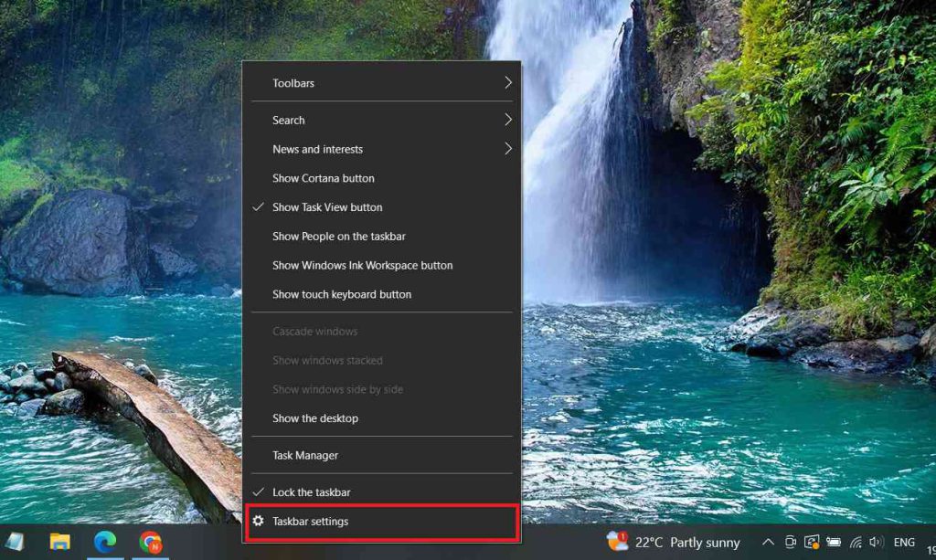Image resolution: width=936 pixels, height=560 pixels.
Task: Click the Taskbar settings gear icon
Action: 259,521
